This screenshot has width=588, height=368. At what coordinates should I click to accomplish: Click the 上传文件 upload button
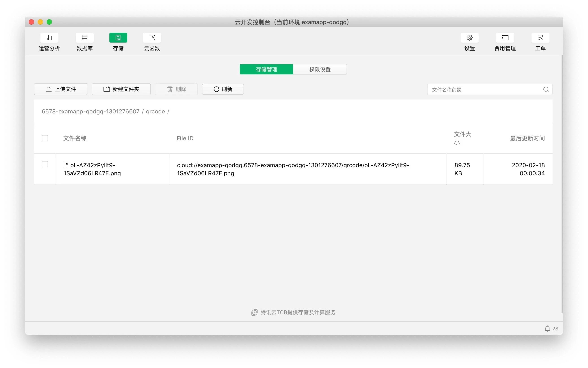coord(61,89)
